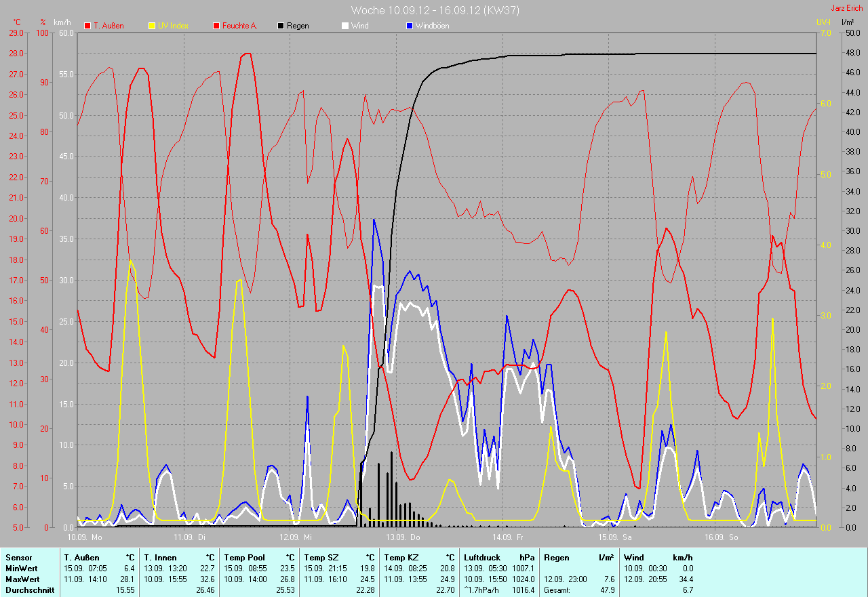Select the 15.09. Sa date marker
Image resolution: width=868 pixels, height=597 pixels.
tap(614, 537)
